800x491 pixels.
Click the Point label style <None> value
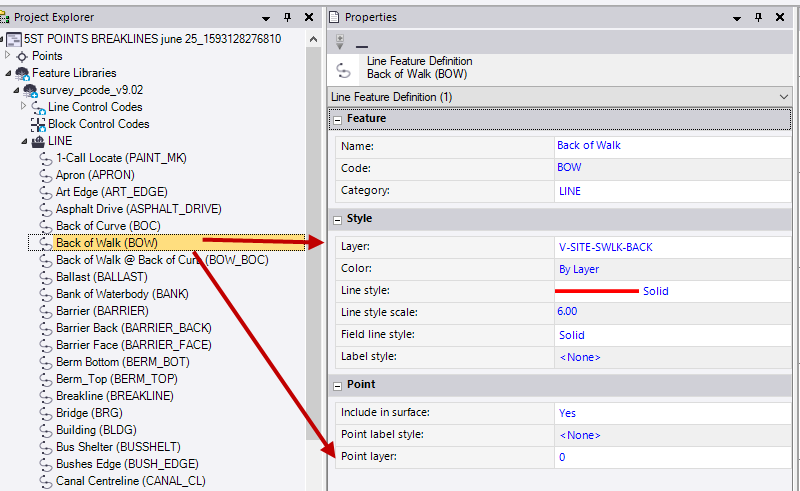pos(580,435)
